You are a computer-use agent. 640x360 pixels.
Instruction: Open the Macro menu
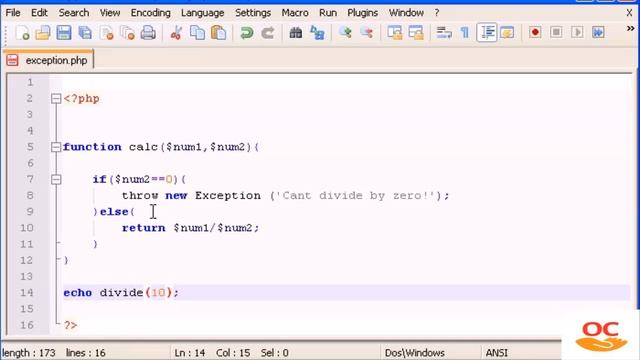coord(295,13)
